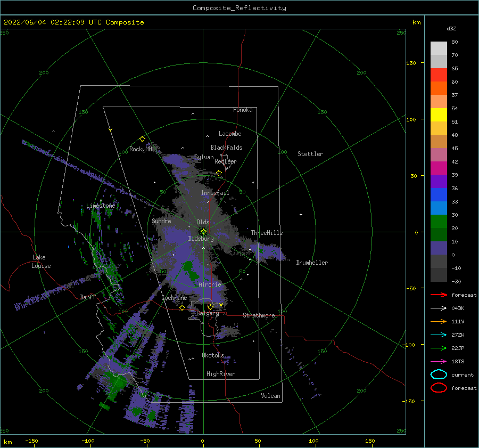
Task: Pick the orange 57-60 dBZ swatch
Action: click(439, 88)
